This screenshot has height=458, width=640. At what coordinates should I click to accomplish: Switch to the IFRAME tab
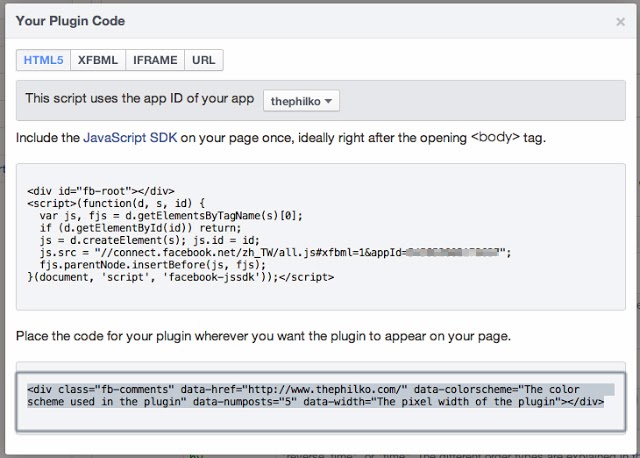(155, 60)
